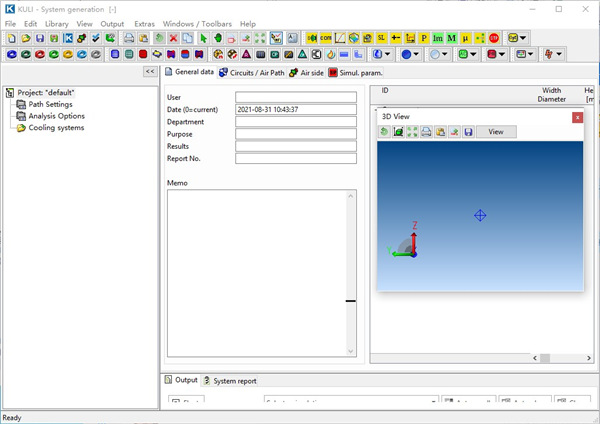The image size is (600, 424).
Task: Collapse the project tree panel with the << button
Action: pyautogui.click(x=149, y=72)
